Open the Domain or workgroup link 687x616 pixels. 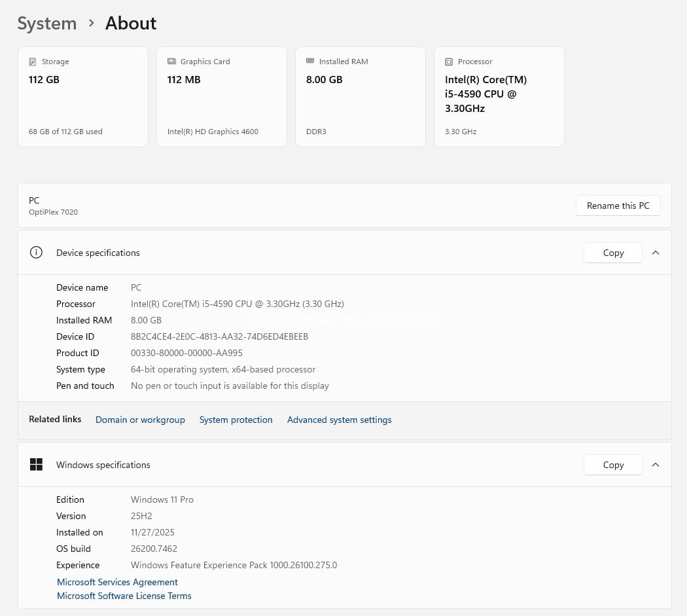click(140, 420)
